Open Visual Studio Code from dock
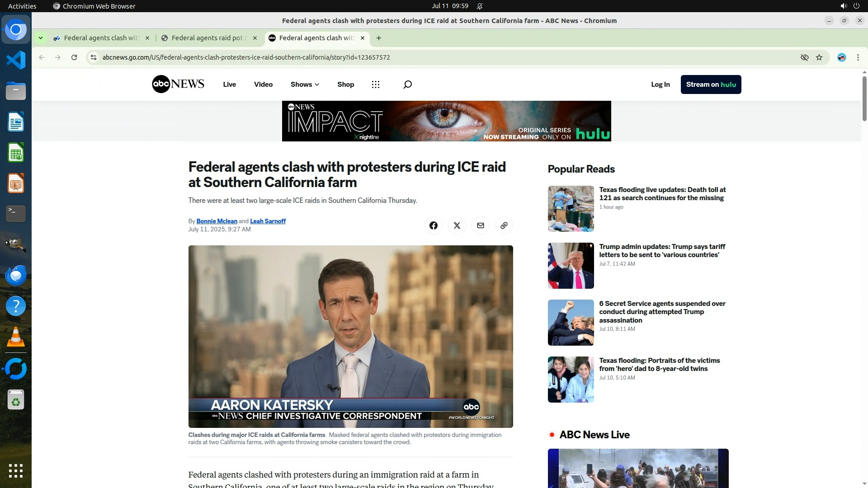Screen dimensions: 868x488 16,60
